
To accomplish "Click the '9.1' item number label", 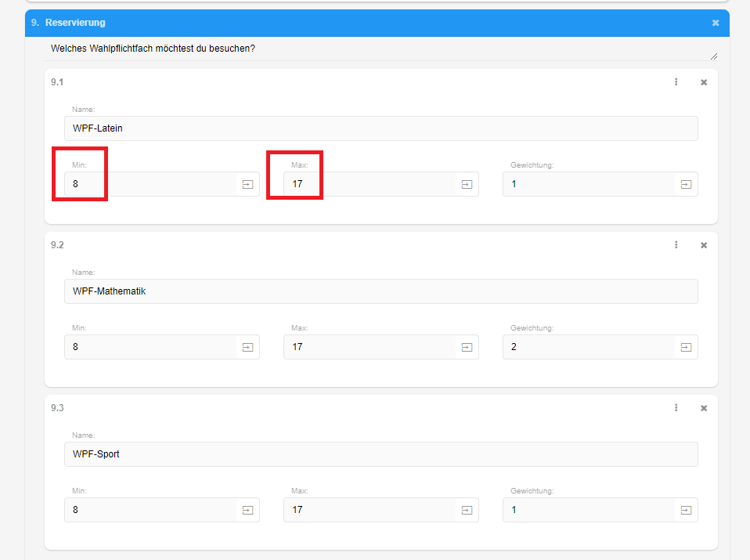I will click(57, 81).
